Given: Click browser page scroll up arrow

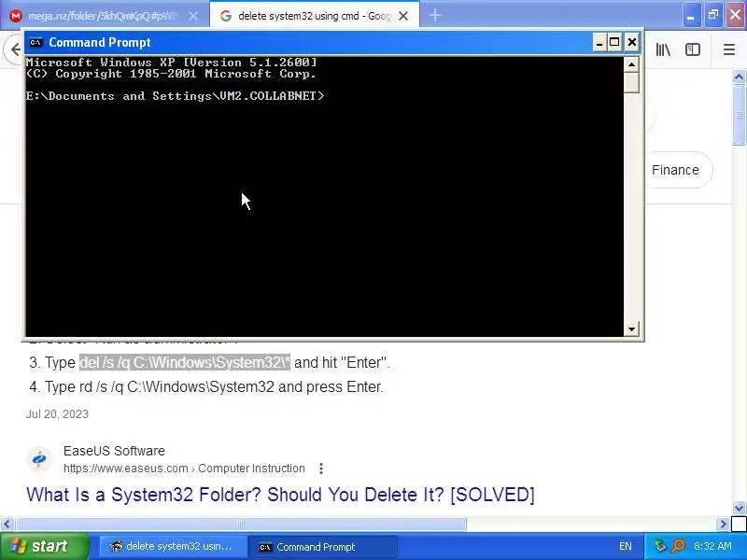Looking at the screenshot, I should tap(739, 77).
